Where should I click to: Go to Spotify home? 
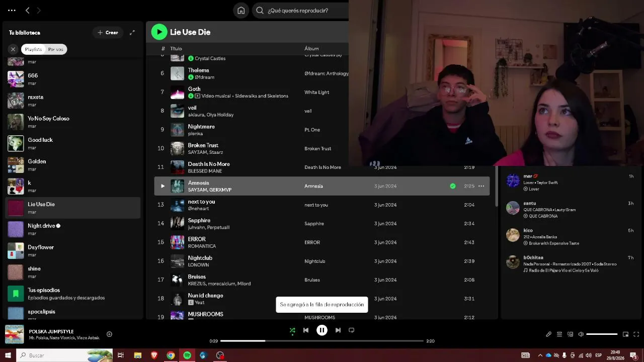[x=241, y=10]
